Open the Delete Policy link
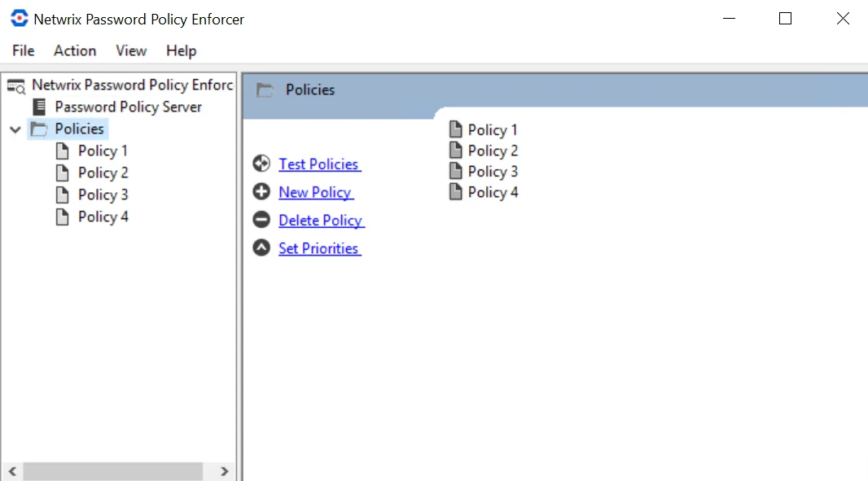 [x=321, y=221]
